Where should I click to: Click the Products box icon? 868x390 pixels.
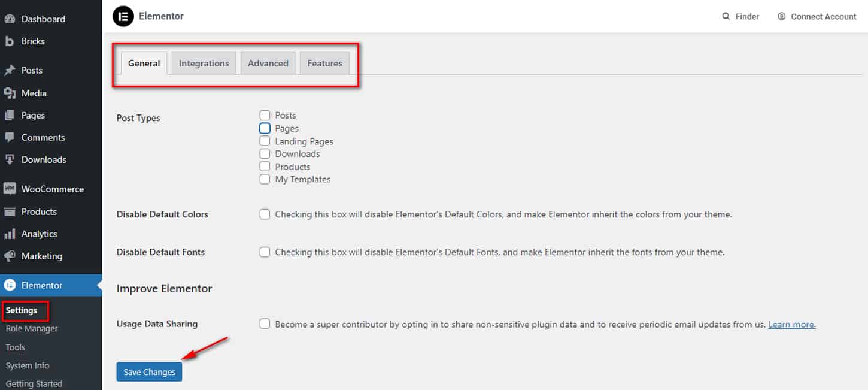[10, 211]
